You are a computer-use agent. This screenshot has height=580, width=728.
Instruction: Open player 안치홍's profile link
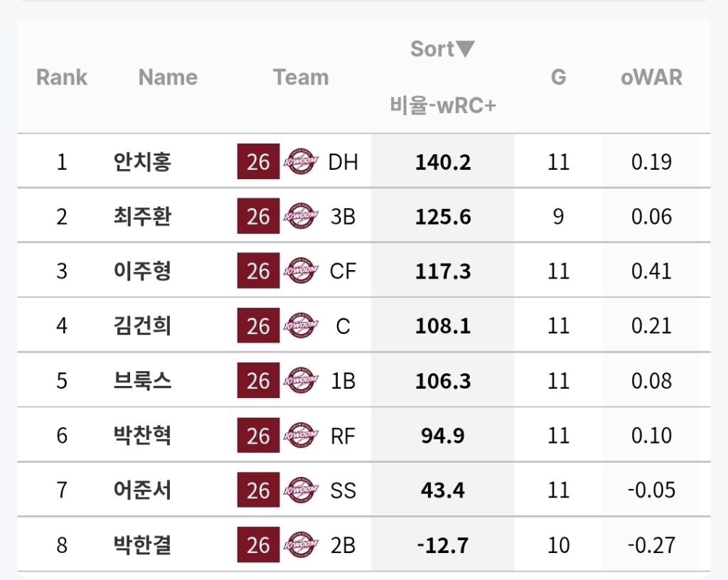tap(142, 162)
